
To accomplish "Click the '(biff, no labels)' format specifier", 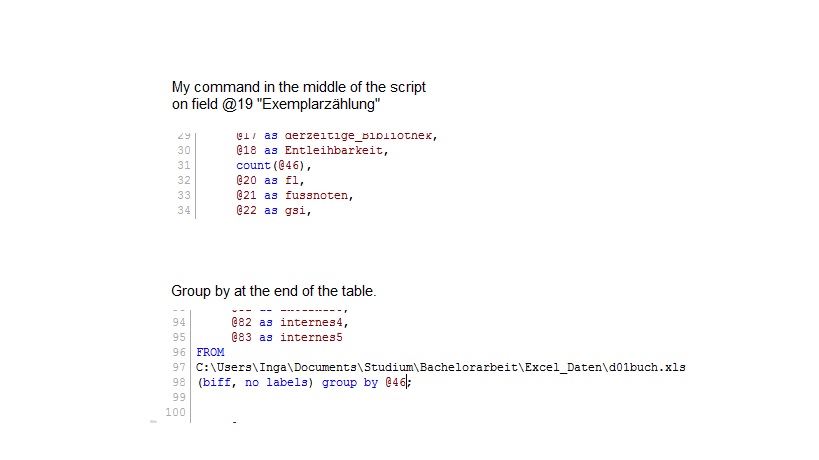I will pyautogui.click(x=256, y=382).
